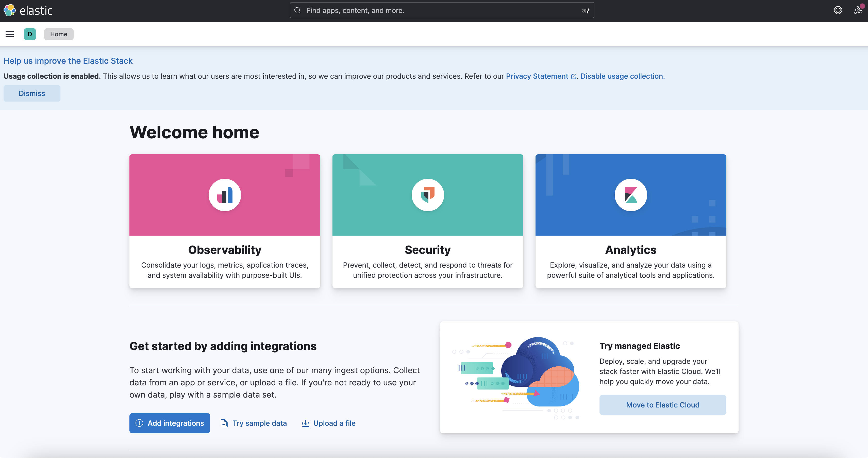Dismiss the usage collection notice
This screenshot has width=868, height=458.
[x=32, y=93]
